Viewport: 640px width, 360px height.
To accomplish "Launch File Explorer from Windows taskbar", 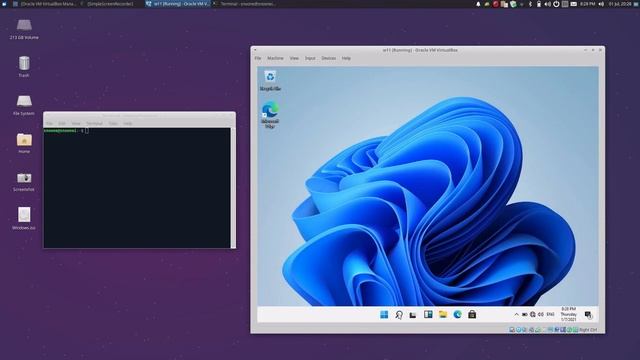I will 443,314.
